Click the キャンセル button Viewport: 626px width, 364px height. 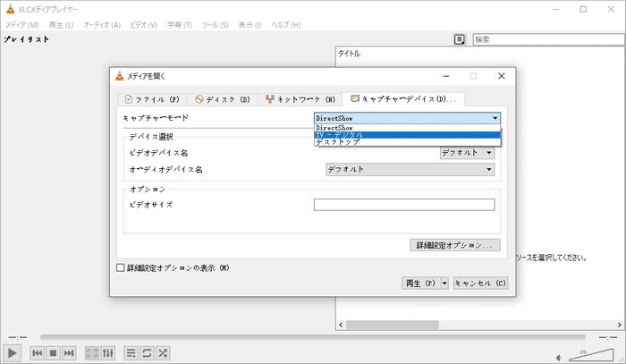tap(481, 284)
